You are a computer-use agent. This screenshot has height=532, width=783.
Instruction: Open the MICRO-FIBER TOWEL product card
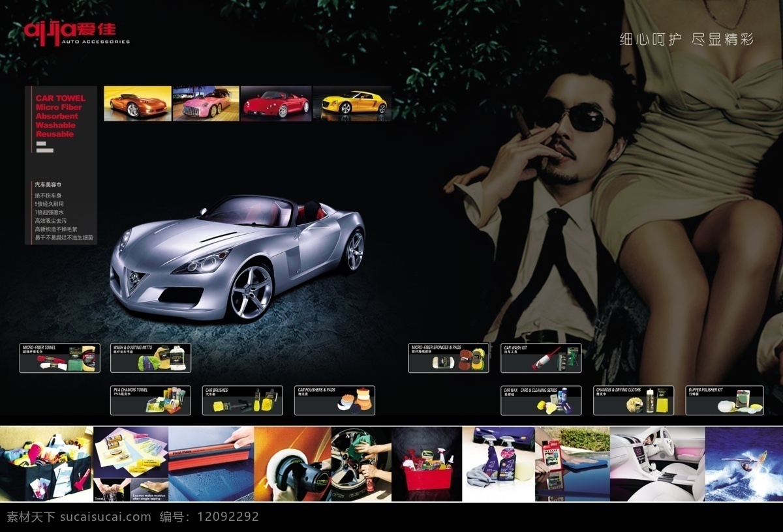(60, 358)
